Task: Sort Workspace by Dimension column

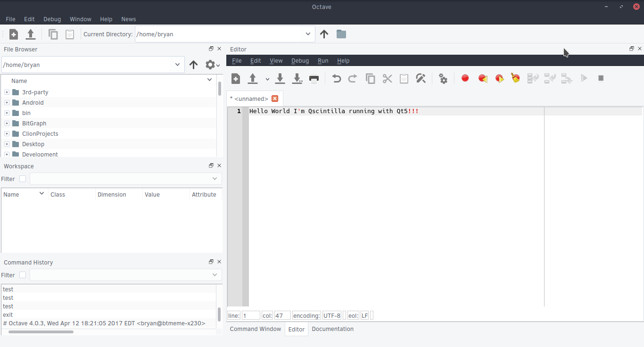Action: [119, 194]
